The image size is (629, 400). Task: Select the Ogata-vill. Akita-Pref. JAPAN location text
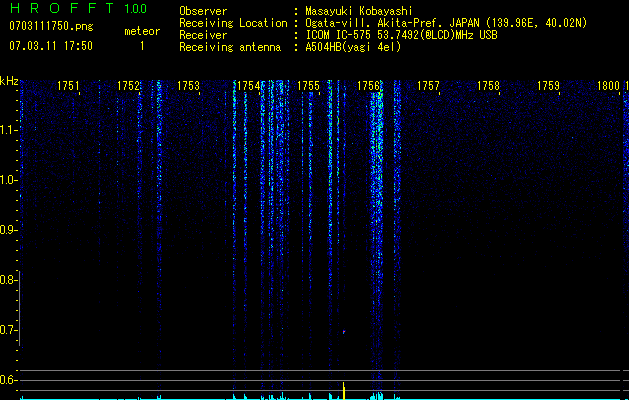(x=446, y=23)
